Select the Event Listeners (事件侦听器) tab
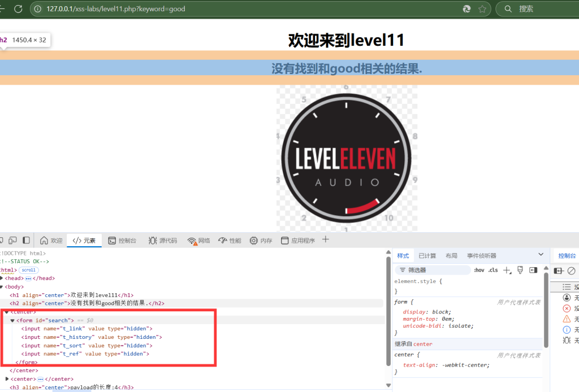Viewport: 579px width, 392px height. (x=482, y=255)
